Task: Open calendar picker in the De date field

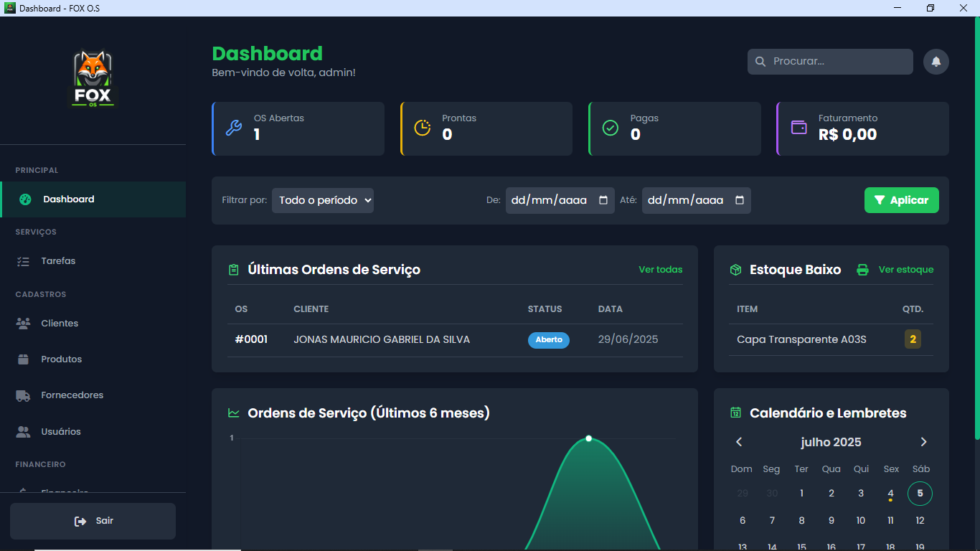Action: click(603, 200)
